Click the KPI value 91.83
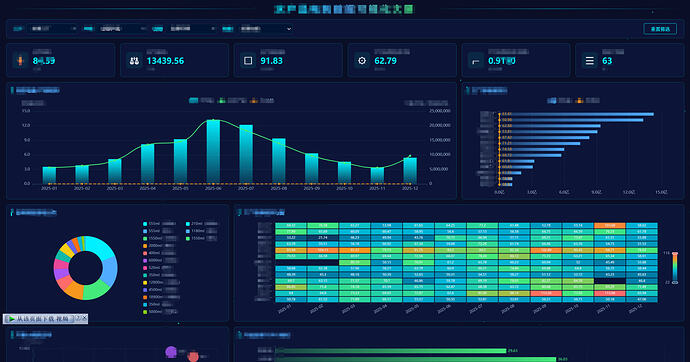 click(272, 61)
